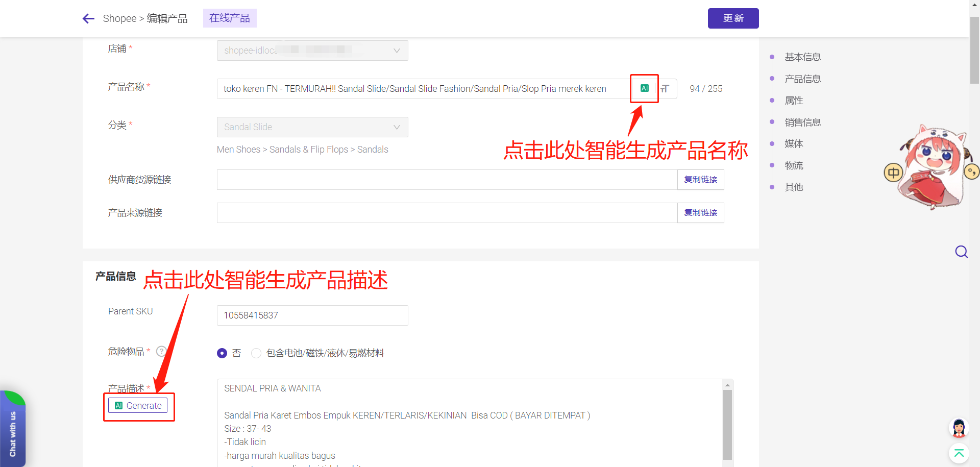
Task: Jump to the 媒体 section via sidebar
Action: (793, 144)
